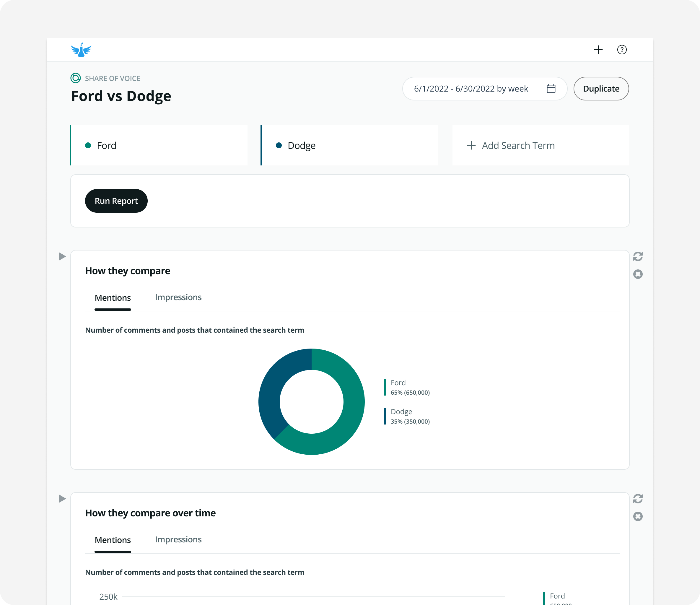Viewport: 700px width, 605px height.
Task: Expand the How they compare section triangle
Action: (62, 256)
